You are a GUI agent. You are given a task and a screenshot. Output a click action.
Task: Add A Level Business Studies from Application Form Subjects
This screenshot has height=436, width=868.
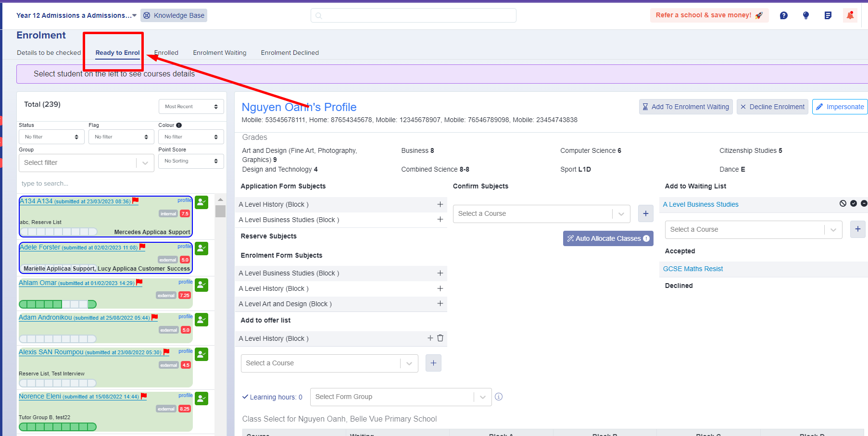440,219
